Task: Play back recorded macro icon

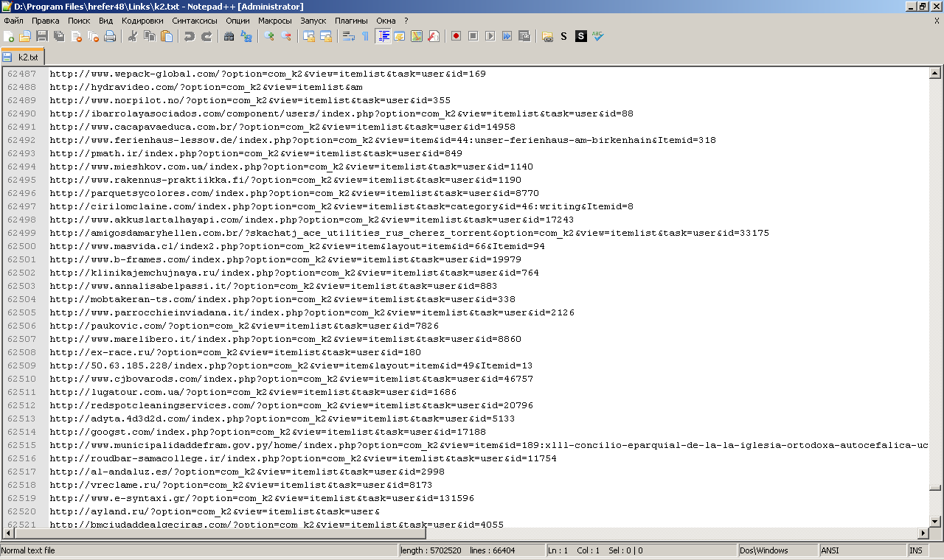Action: (x=490, y=36)
